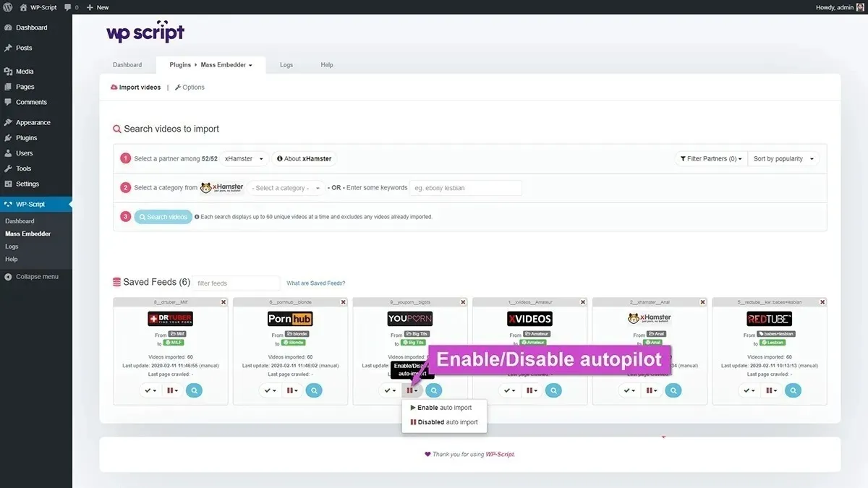Select the Import videos subtab
The height and width of the screenshot is (488, 868).
(x=136, y=87)
